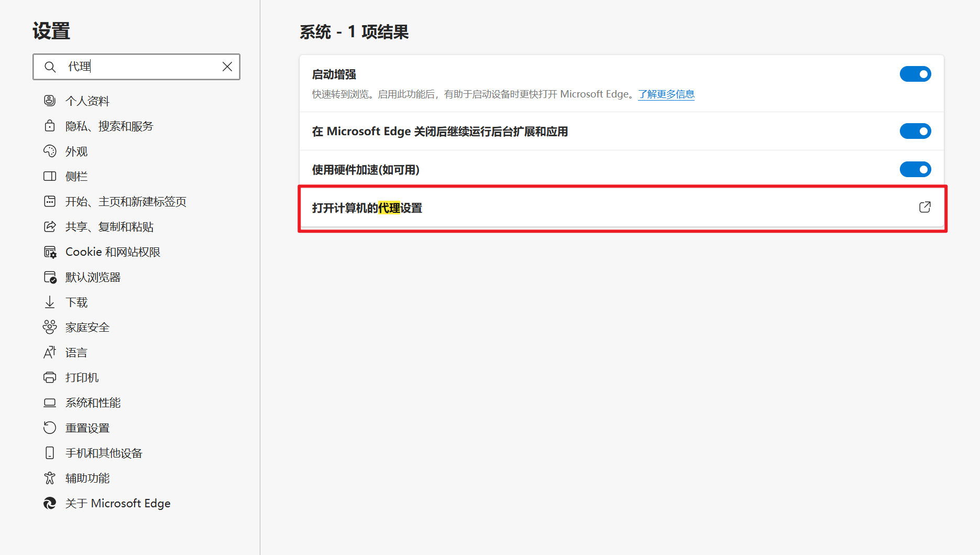
Task: Open 个人资料 settings page
Action: (x=87, y=101)
